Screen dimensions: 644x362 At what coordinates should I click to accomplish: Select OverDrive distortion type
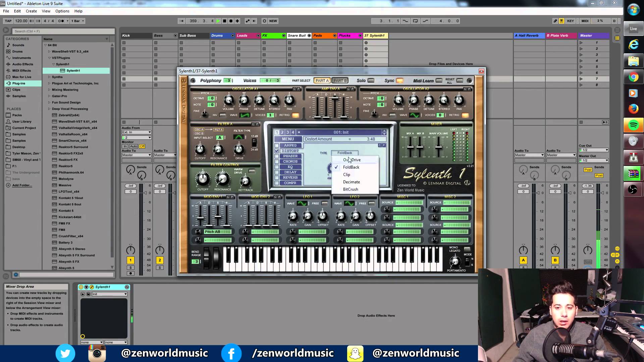(355, 160)
